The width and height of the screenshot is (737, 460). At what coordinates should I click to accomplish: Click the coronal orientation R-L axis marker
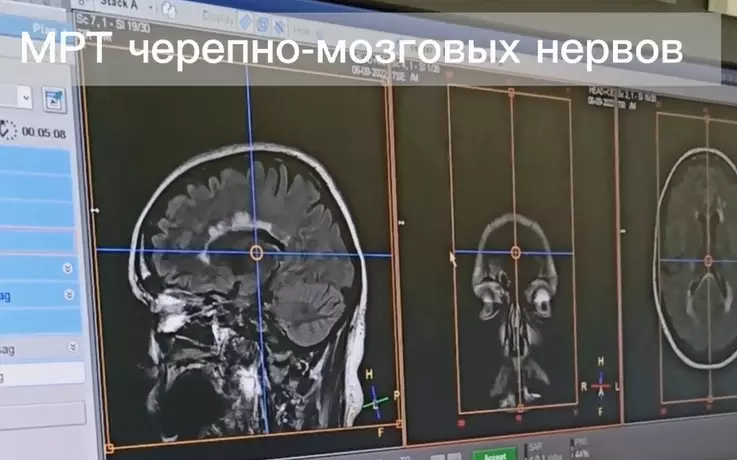601,387
